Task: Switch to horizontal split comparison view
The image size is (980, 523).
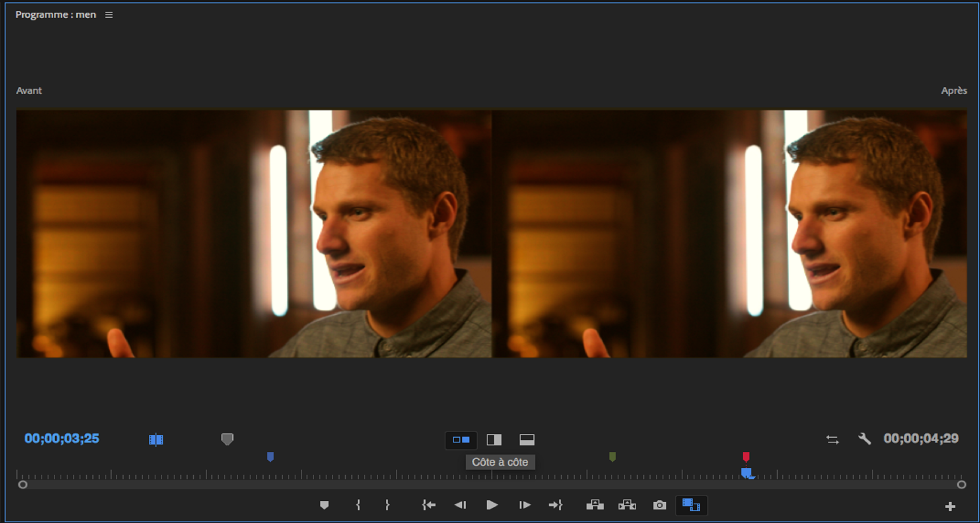Action: pos(527,440)
